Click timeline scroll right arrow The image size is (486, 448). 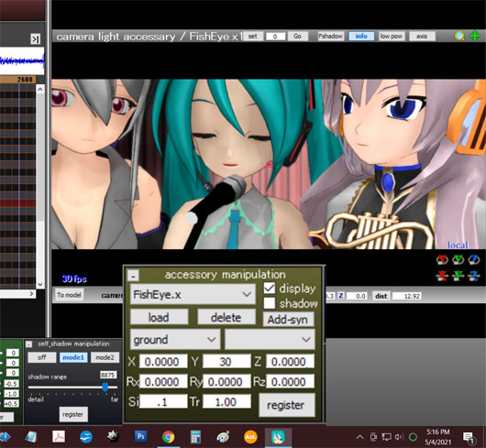click(x=31, y=293)
